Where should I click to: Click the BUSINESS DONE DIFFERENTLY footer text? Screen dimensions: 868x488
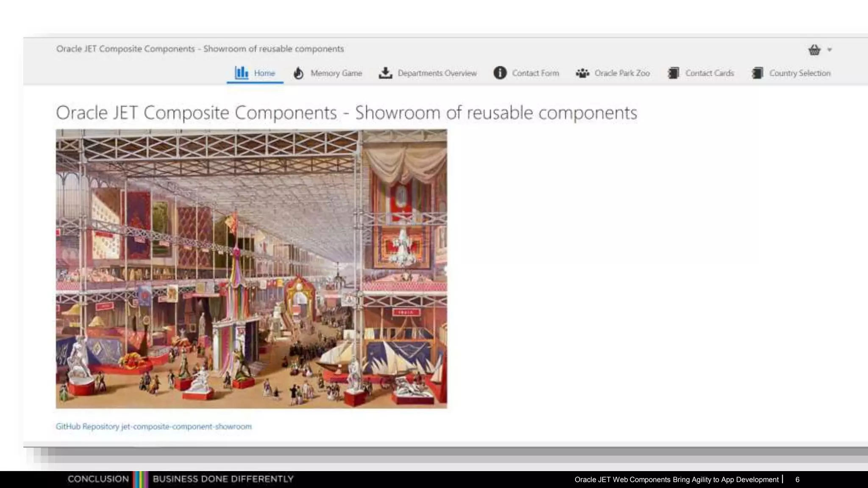(x=223, y=479)
